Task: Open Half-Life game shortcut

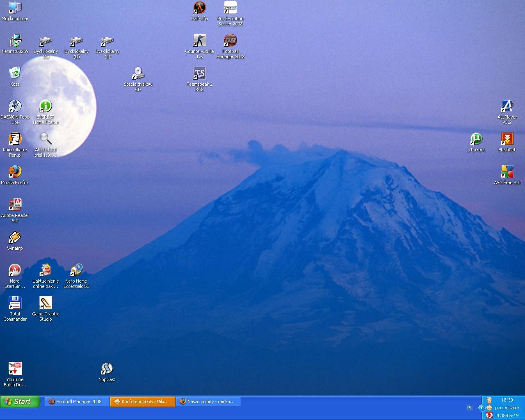Action: [x=199, y=11]
